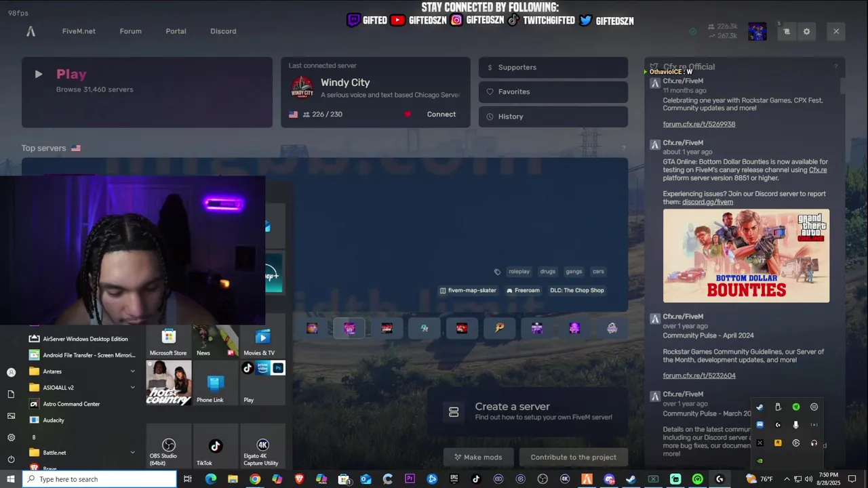Viewport: 868px width, 488px height.
Task: Open forum.cfx.re/t/5232604 link
Action: point(699,375)
